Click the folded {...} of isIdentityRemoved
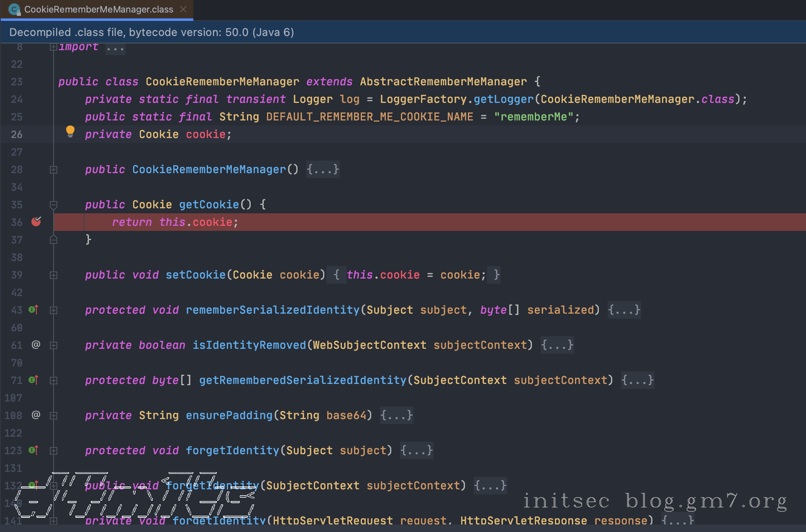The width and height of the screenshot is (806, 532). (557, 345)
